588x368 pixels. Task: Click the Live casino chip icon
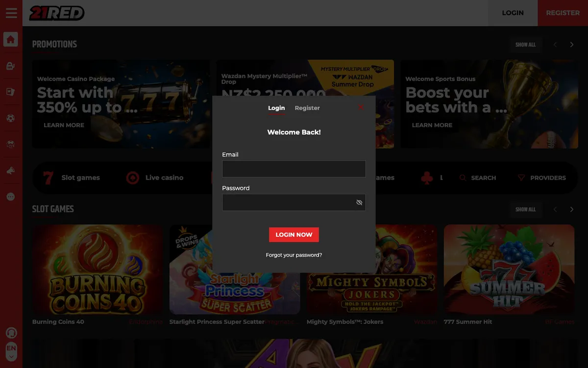(133, 178)
